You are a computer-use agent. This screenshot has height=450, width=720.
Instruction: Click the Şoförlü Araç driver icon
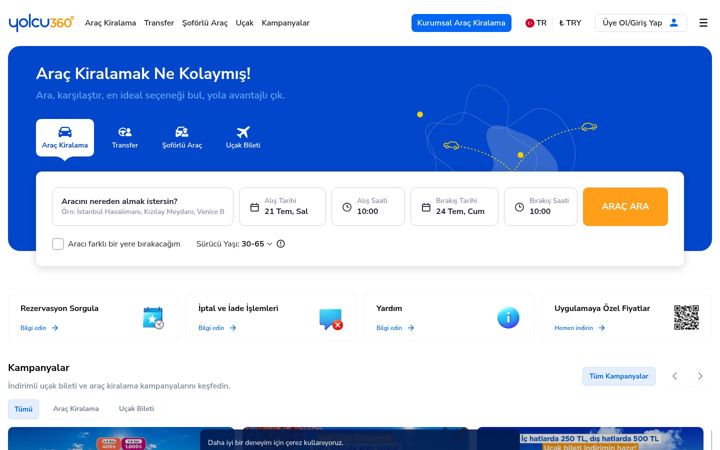[182, 132]
